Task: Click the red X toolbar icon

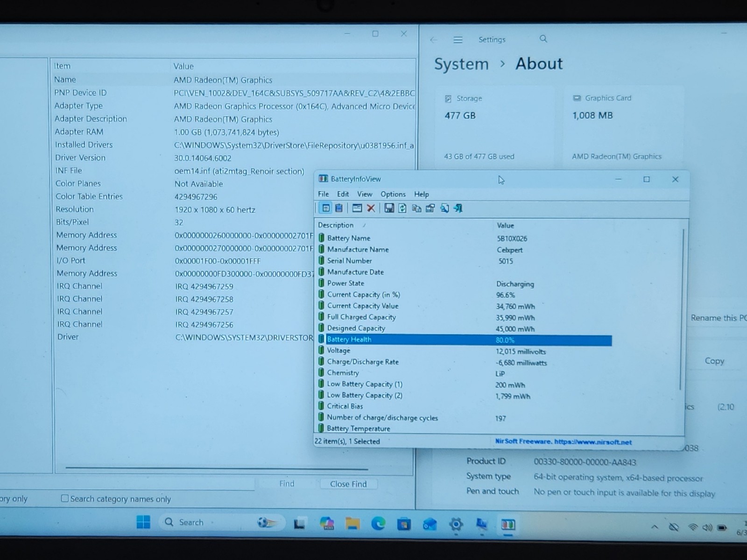Action: [x=371, y=208]
